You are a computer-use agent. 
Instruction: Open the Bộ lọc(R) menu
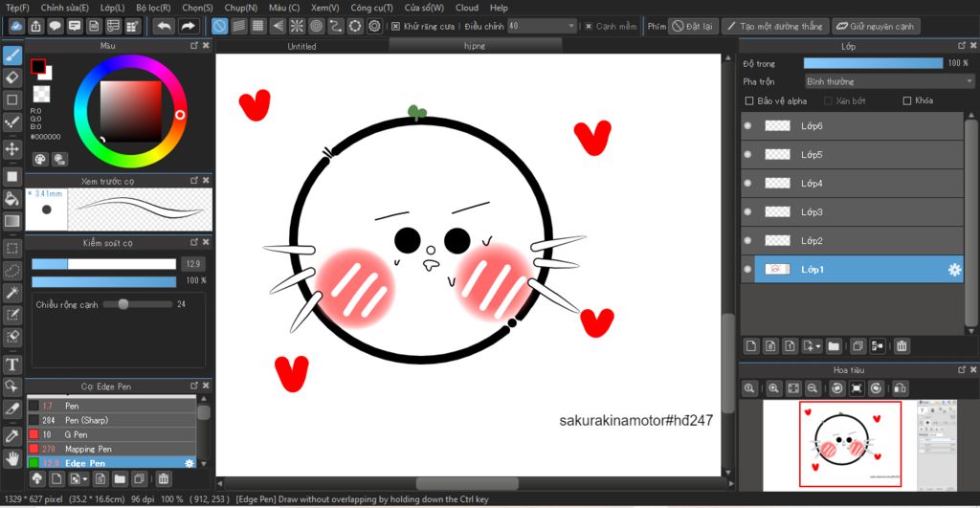[x=153, y=8]
